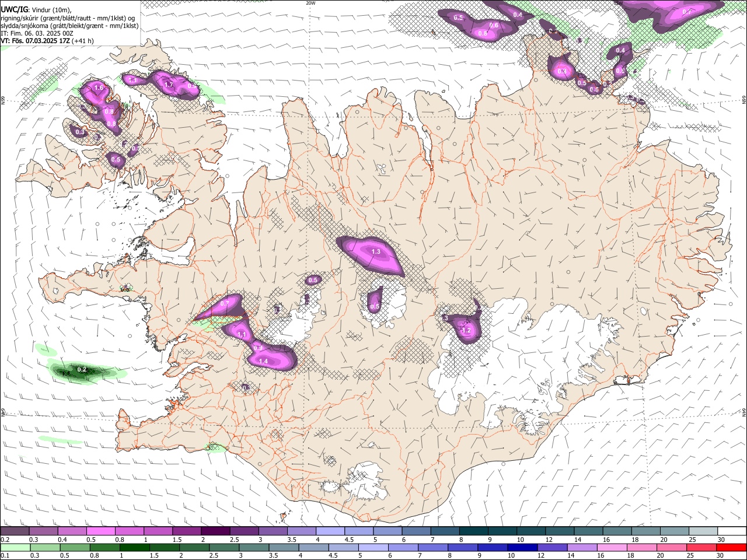Pick the white swatch at 30 on the snow scale
Screen dimensions: 747x560
pyautogui.click(x=731, y=531)
